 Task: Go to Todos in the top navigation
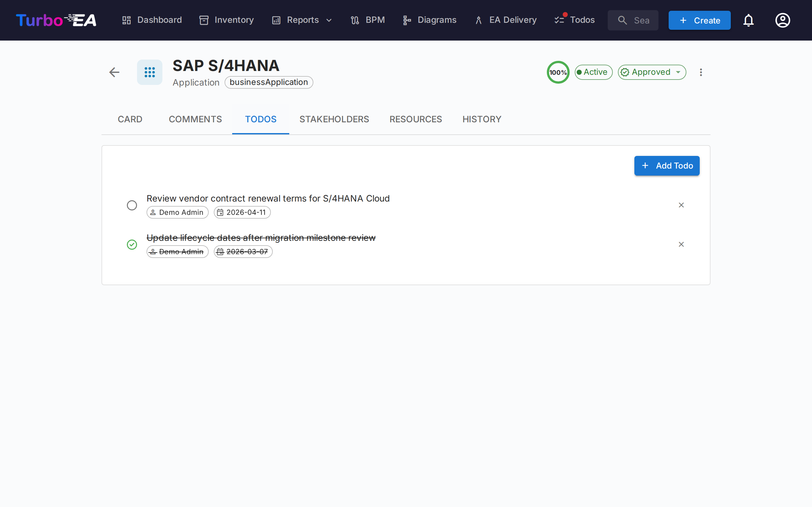tap(574, 20)
